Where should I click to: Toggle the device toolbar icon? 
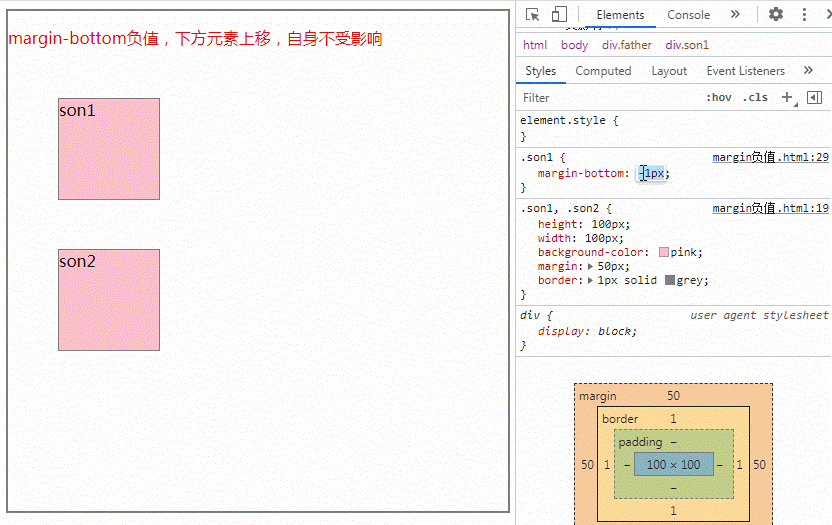point(558,15)
